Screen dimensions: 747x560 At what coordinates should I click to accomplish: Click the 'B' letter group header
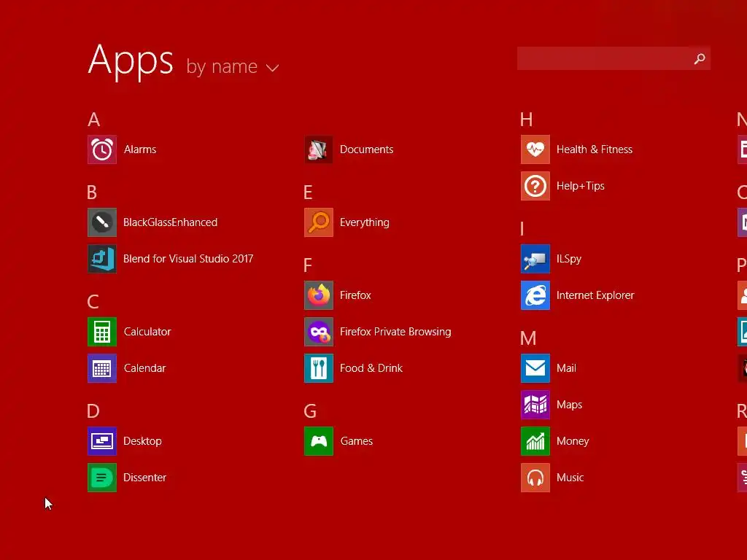(x=92, y=192)
